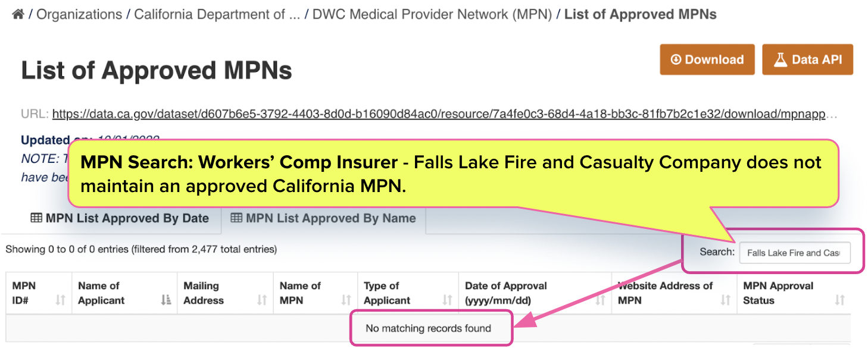
Task: Click the orange Download button
Action: (707, 59)
